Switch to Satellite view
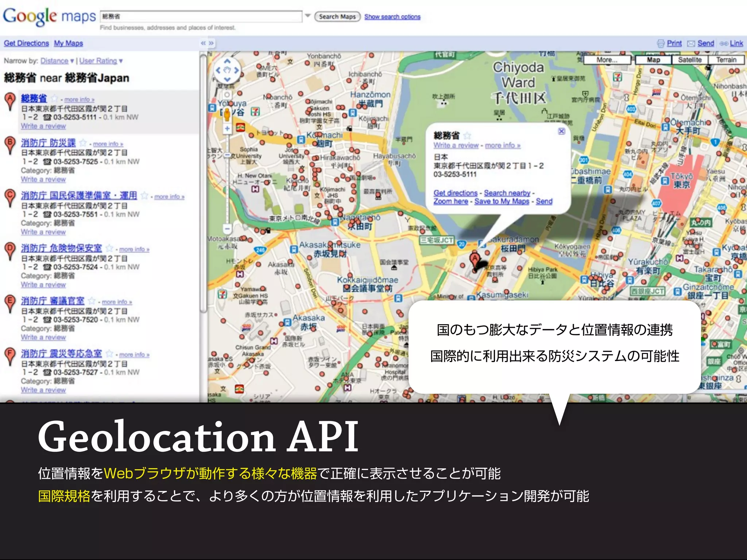This screenshot has height=560, width=747. coord(690,60)
